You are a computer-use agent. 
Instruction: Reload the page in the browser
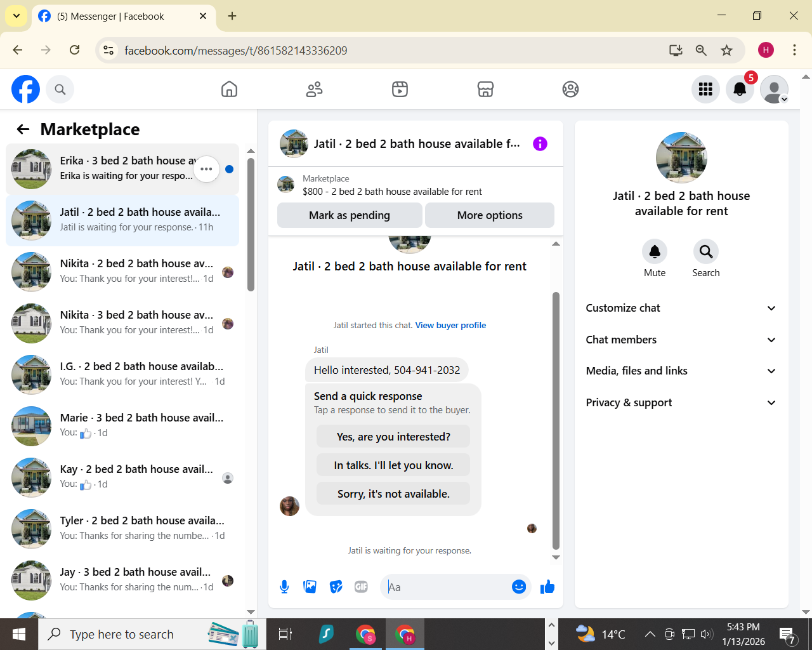(74, 50)
